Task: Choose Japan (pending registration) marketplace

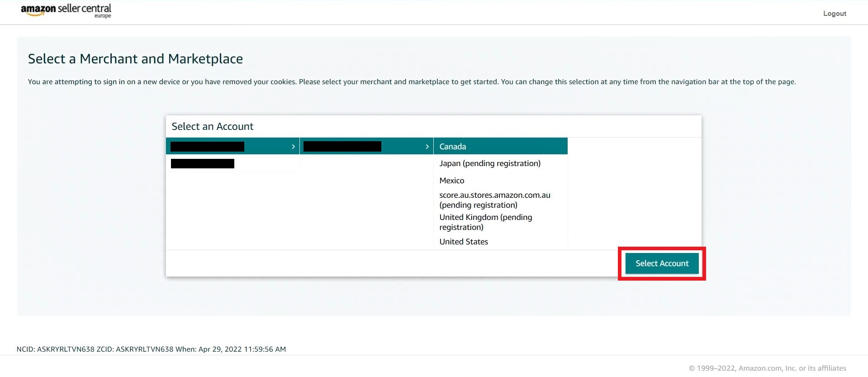Action: (x=490, y=163)
